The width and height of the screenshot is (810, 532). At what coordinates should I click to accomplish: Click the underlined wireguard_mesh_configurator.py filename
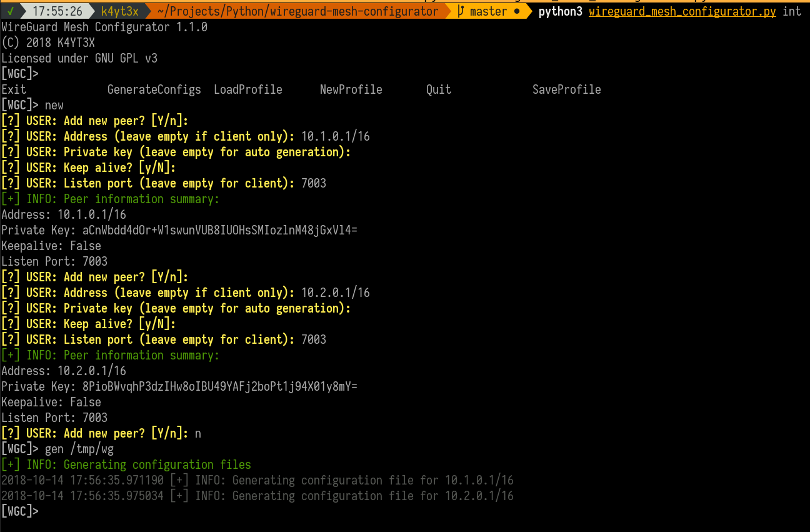682,11
